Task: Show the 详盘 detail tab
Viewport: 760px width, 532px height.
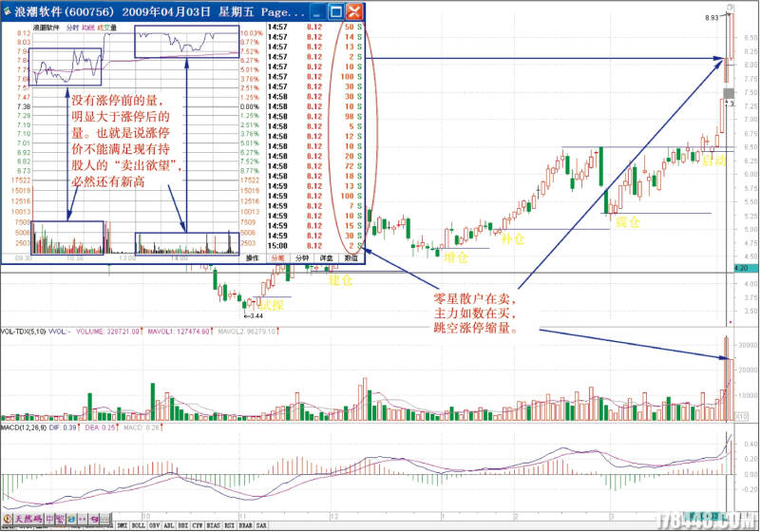Action: 326,257
